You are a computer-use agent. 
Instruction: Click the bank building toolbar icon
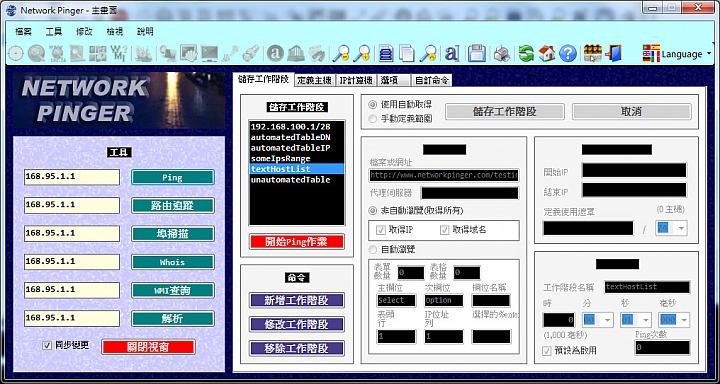pyautogui.click(x=296, y=54)
